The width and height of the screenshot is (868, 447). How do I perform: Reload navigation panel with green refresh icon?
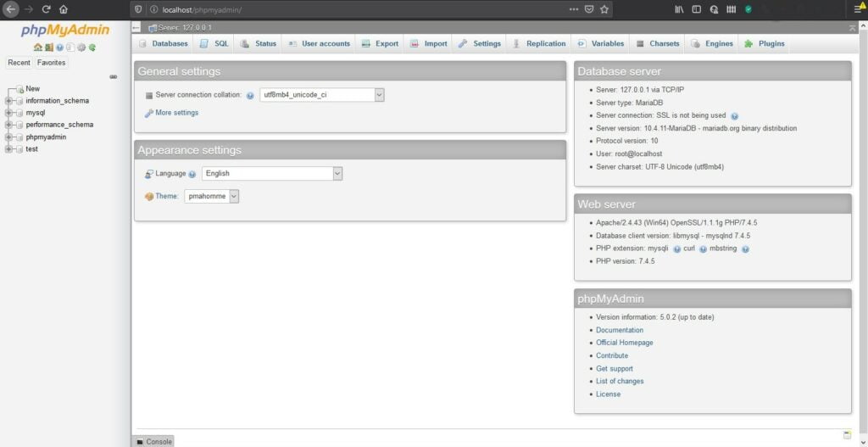click(x=92, y=47)
